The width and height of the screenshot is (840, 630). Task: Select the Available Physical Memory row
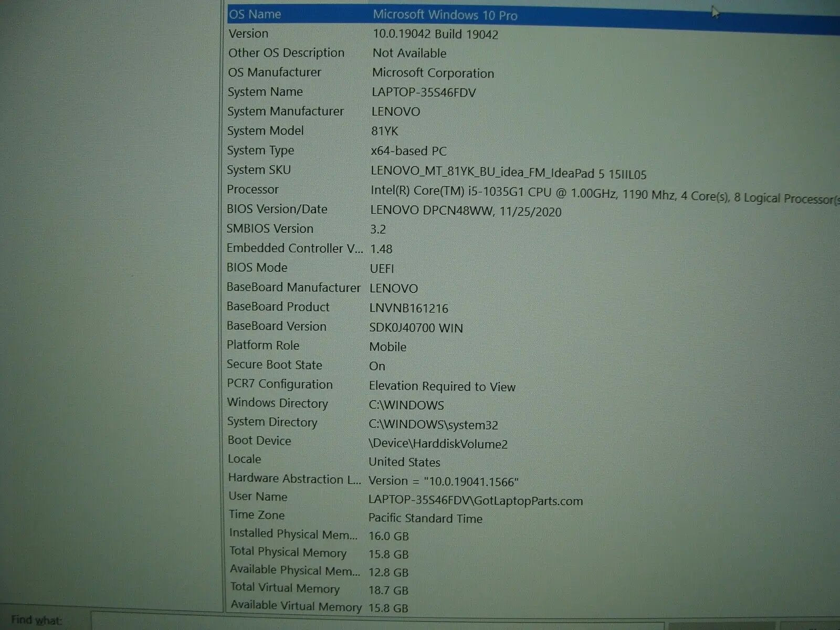point(533,571)
